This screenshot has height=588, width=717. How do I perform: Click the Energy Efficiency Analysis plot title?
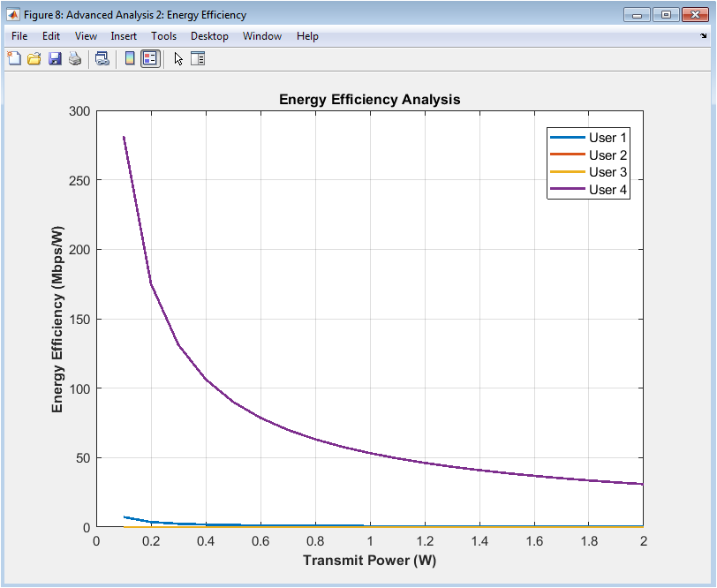coord(369,100)
